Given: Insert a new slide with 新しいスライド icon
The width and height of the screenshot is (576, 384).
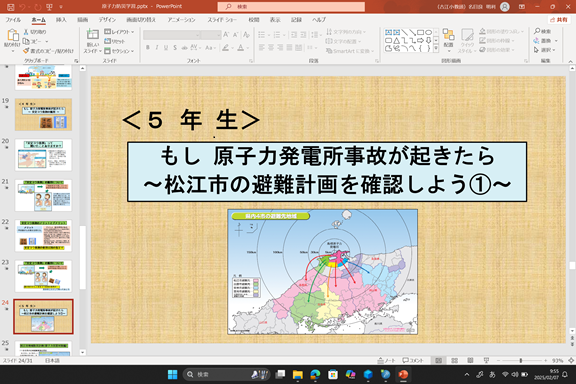Looking at the screenshot, I should (92, 35).
